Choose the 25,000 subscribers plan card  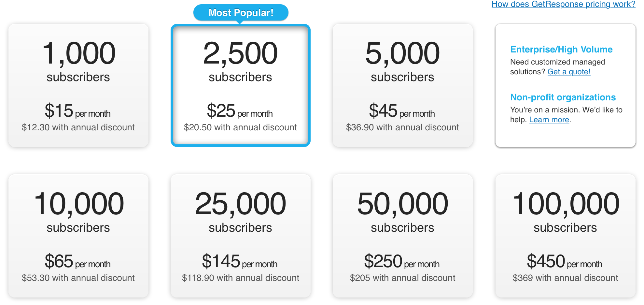[x=241, y=236]
